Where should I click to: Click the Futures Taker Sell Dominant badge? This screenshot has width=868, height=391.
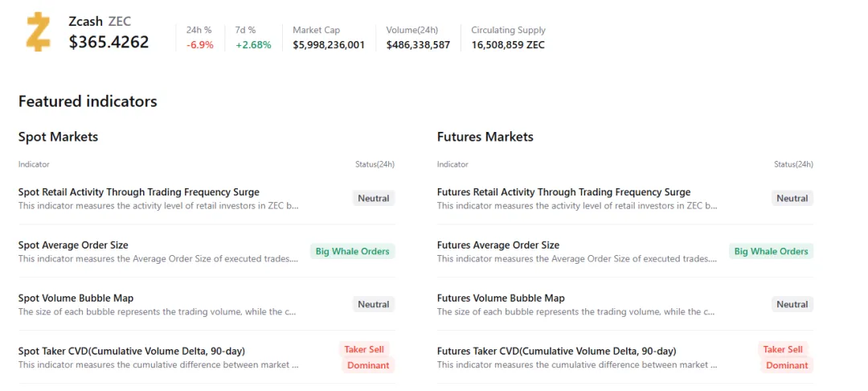[x=786, y=357]
